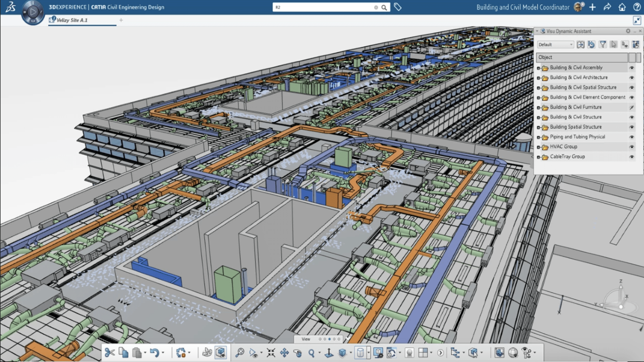The width and height of the screenshot is (644, 362).
Task: Open the Visu Dynamic Assistant settings gear
Action: 628,31
